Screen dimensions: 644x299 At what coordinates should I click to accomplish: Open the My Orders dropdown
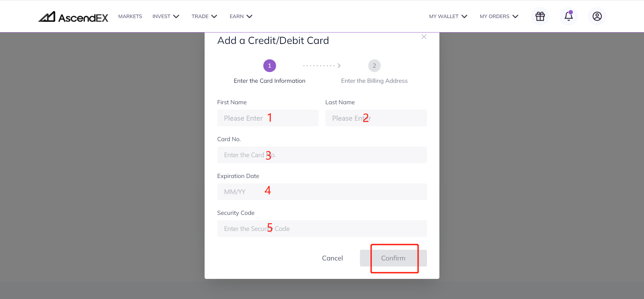point(499,16)
